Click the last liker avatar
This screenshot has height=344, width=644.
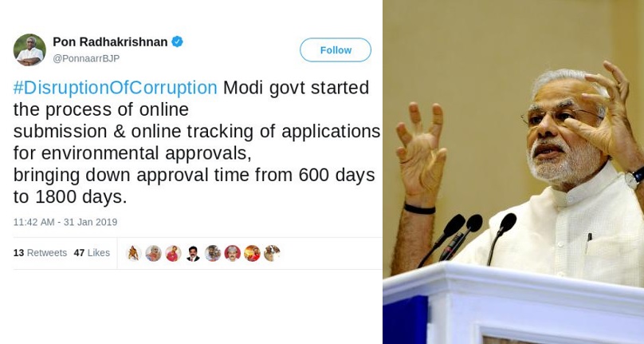272,253
